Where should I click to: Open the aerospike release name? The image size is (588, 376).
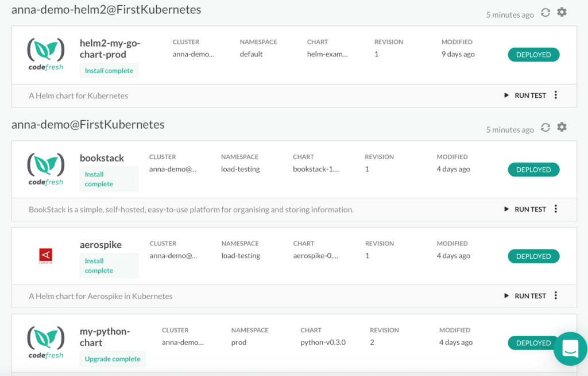click(100, 245)
